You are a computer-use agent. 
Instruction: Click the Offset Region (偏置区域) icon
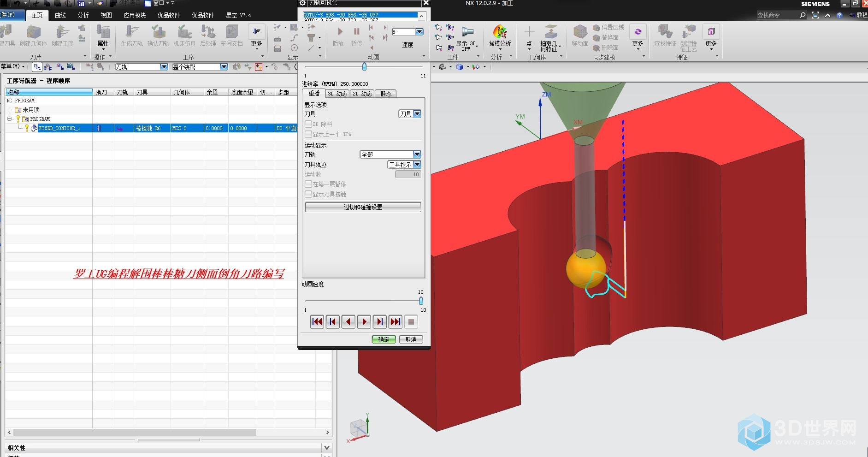596,28
